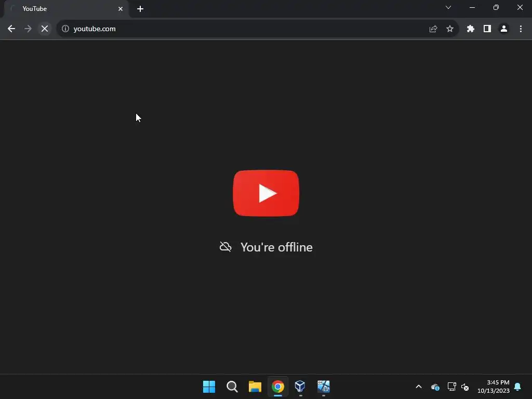This screenshot has height=399, width=532.
Task: Restore down the Chrome window
Action: (496, 7)
